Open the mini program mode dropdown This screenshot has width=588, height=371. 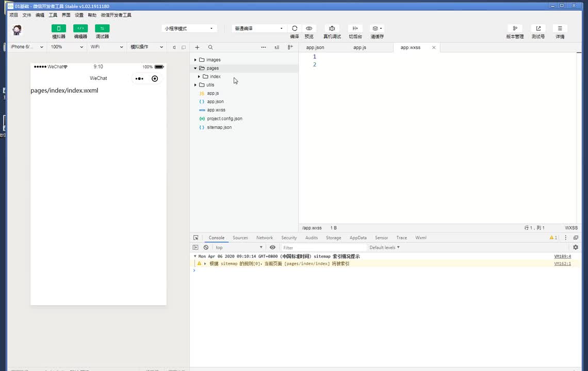(x=189, y=28)
